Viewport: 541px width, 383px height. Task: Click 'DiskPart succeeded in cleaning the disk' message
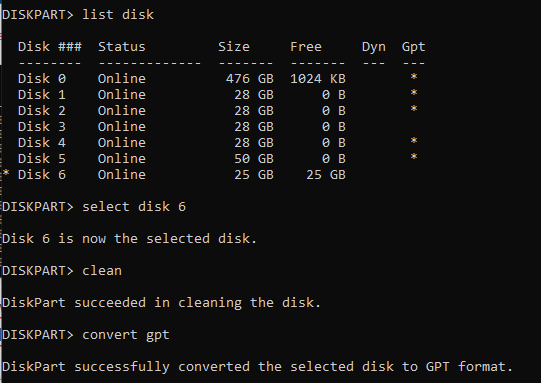(161, 303)
